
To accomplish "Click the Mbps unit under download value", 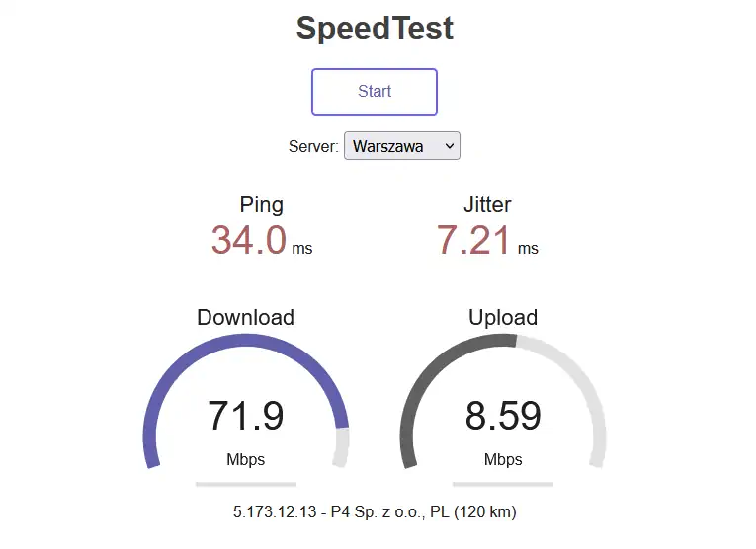I will (x=245, y=459).
